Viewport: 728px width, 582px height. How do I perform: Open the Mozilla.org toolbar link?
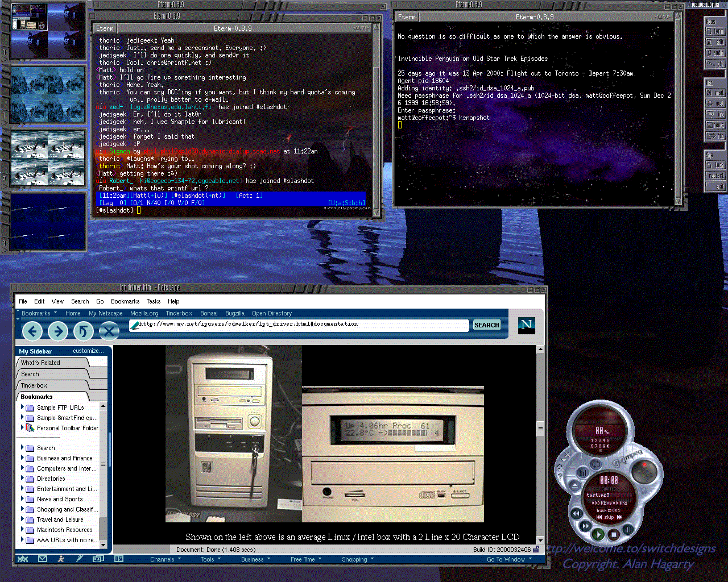144,313
